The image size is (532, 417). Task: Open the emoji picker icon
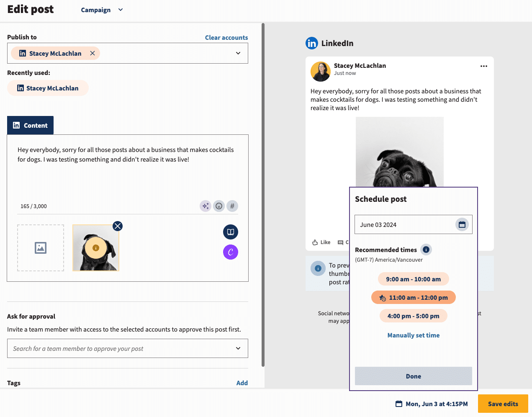click(219, 206)
